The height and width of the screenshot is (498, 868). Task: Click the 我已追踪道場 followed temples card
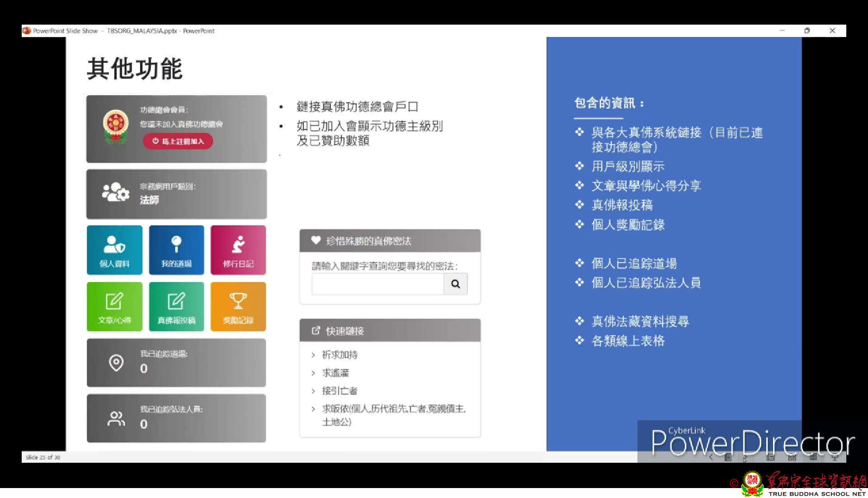[x=176, y=362]
